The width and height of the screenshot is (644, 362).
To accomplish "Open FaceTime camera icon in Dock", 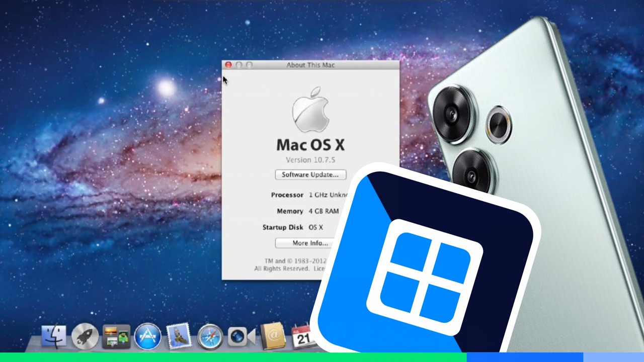I will 242,336.
